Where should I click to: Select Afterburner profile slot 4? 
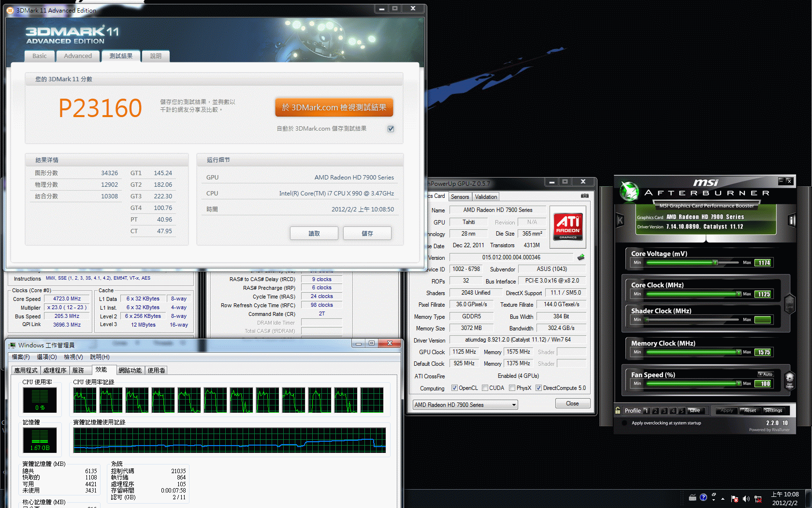point(673,411)
